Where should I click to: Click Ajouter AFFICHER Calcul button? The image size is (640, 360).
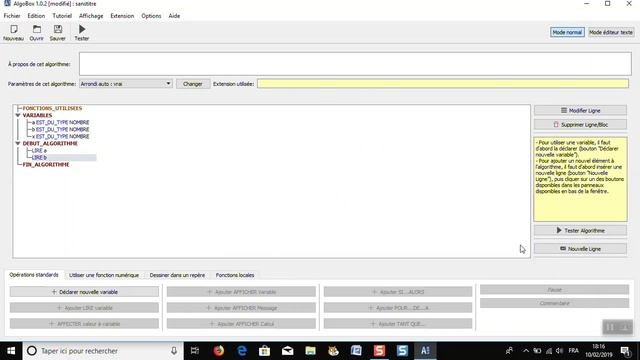241,324
